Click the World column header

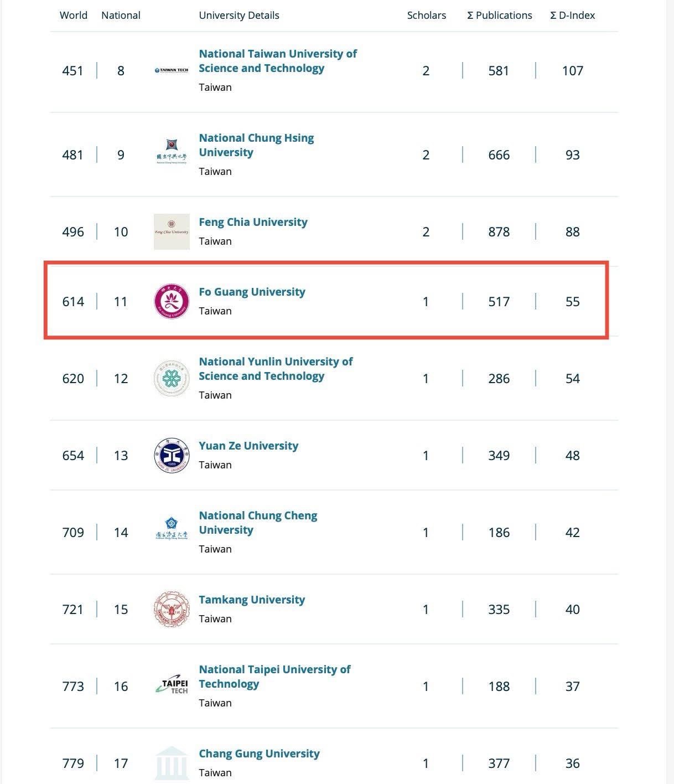[74, 16]
